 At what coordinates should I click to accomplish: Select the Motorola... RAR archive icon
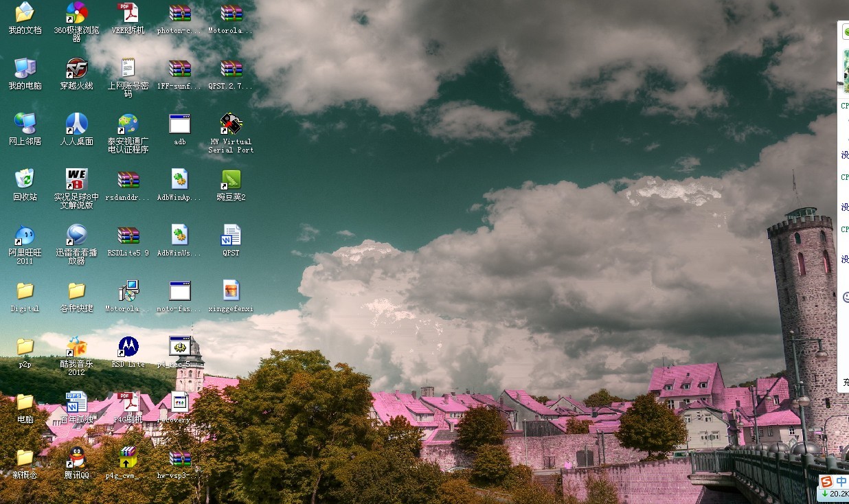tap(231, 12)
